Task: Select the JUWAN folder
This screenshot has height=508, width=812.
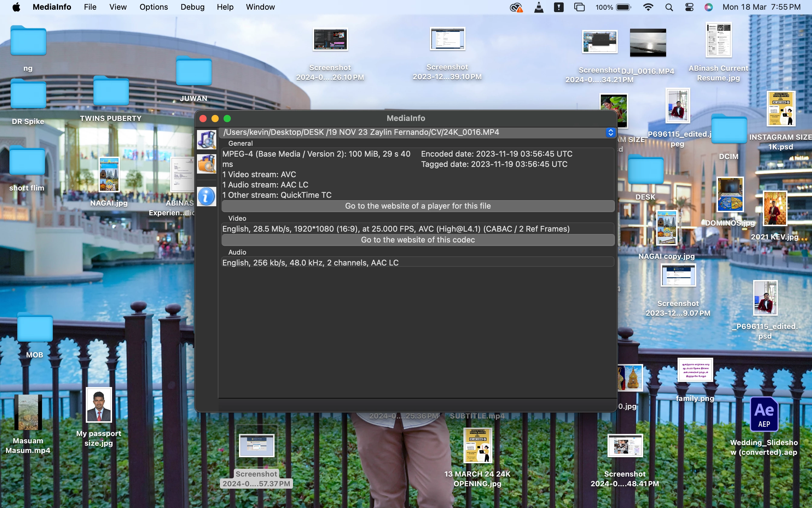Action: click(x=194, y=71)
